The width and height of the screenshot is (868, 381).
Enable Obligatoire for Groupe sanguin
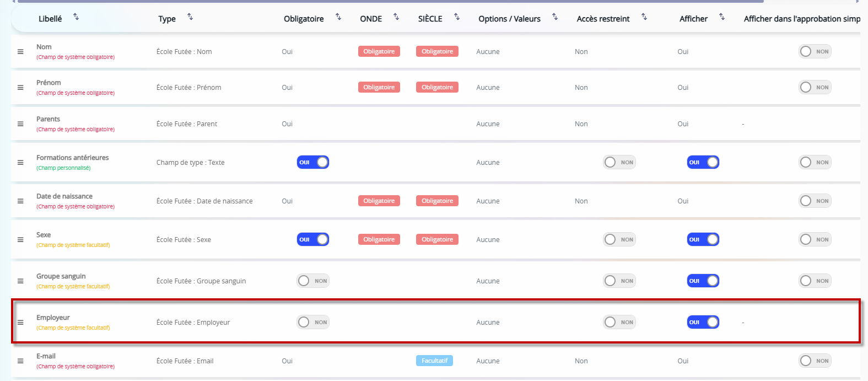(x=313, y=281)
